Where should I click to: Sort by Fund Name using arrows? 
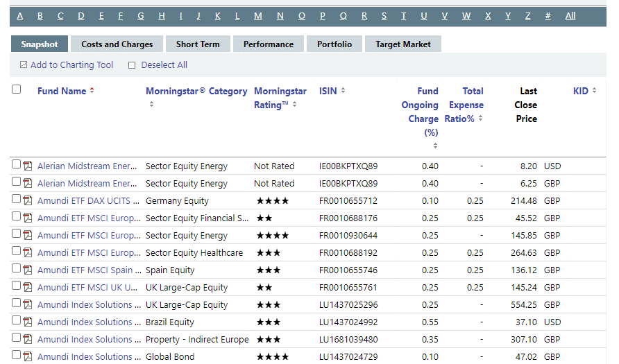92,90
